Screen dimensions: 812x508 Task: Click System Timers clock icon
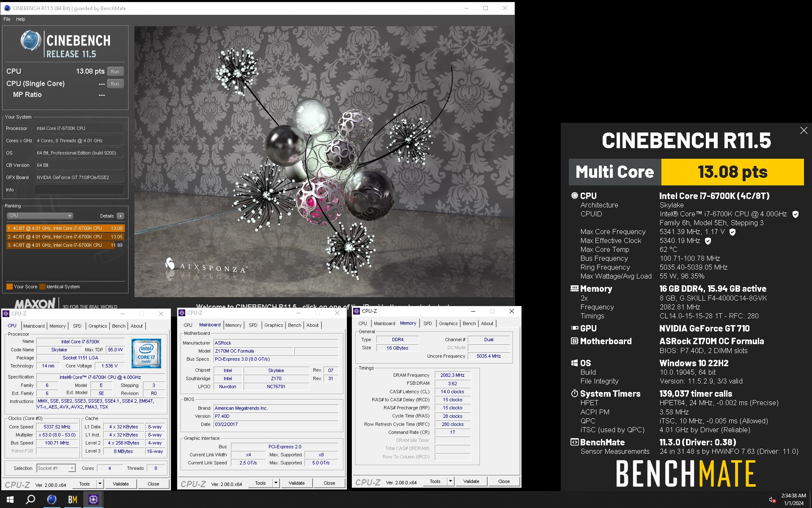coord(574,393)
